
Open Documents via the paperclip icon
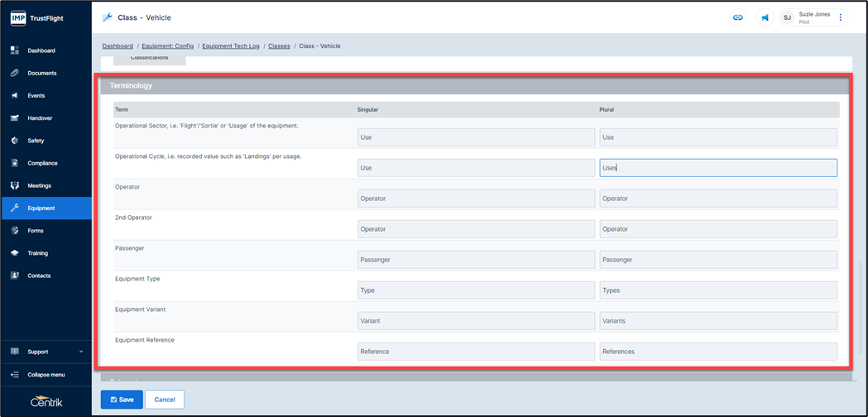point(15,73)
